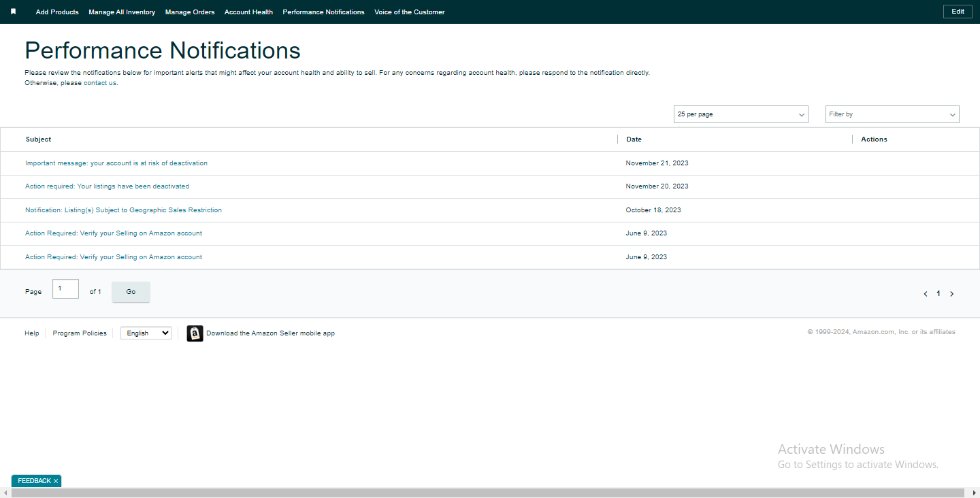Expand the Filter by dropdown
The image size is (980, 498).
(892, 114)
